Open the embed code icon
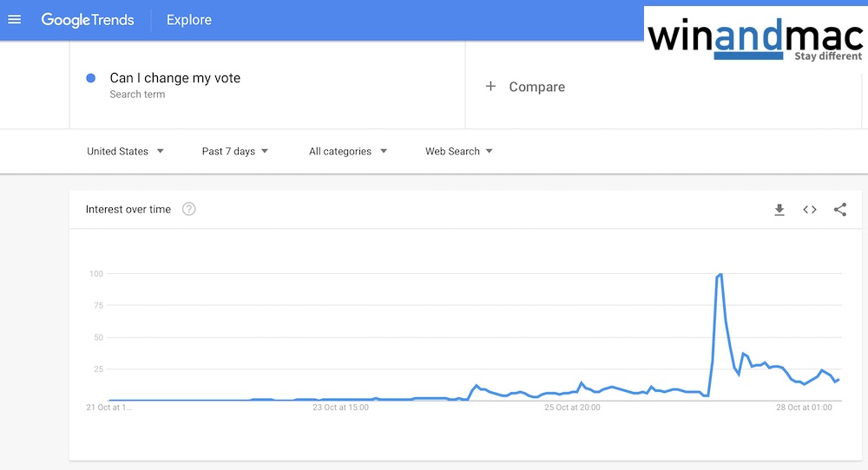Image resolution: width=868 pixels, height=470 pixels. [x=810, y=210]
